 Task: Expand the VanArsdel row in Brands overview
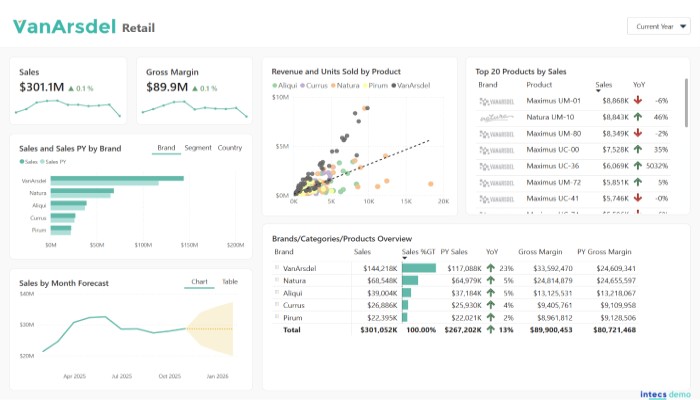277,268
